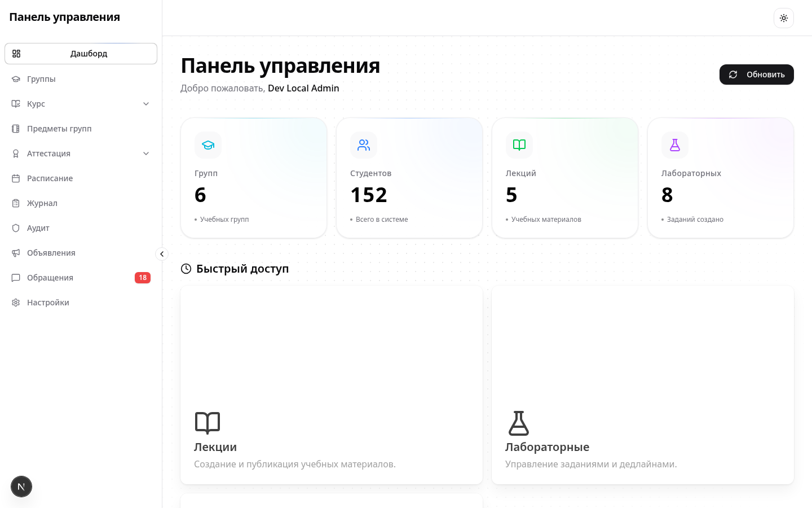Click the Лабораторных count value 8
Screen dimensions: 812x508
(x=667, y=195)
